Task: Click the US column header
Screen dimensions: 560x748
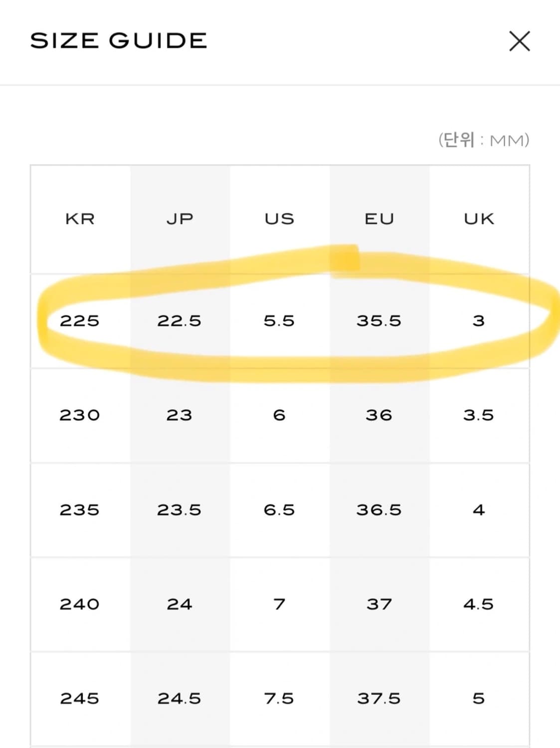Action: click(x=279, y=219)
